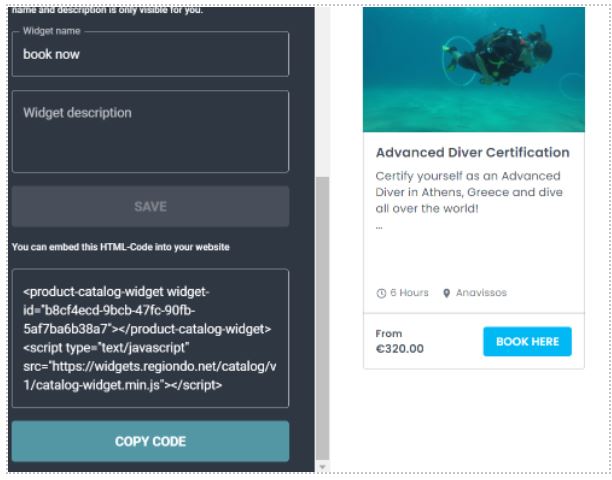This screenshot has width=612, height=480.
Task: Click the Widget name input field
Action: coord(150,54)
